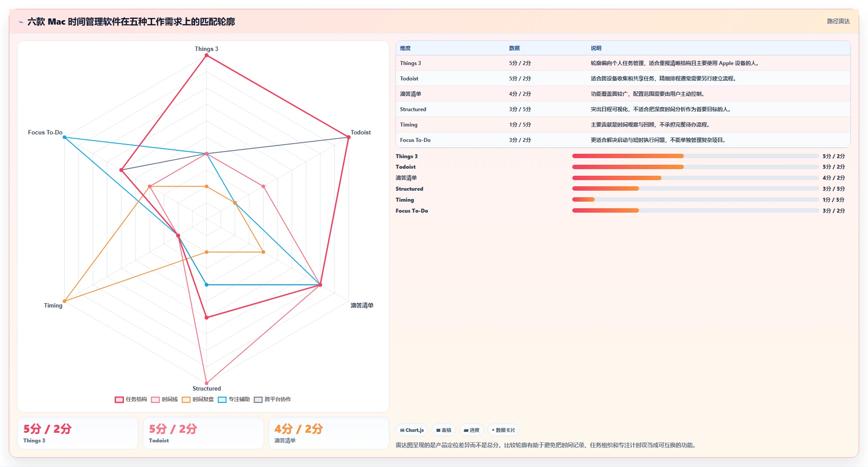Click the 说明 column header
Screen dimensions: 868x467
[x=596, y=48]
